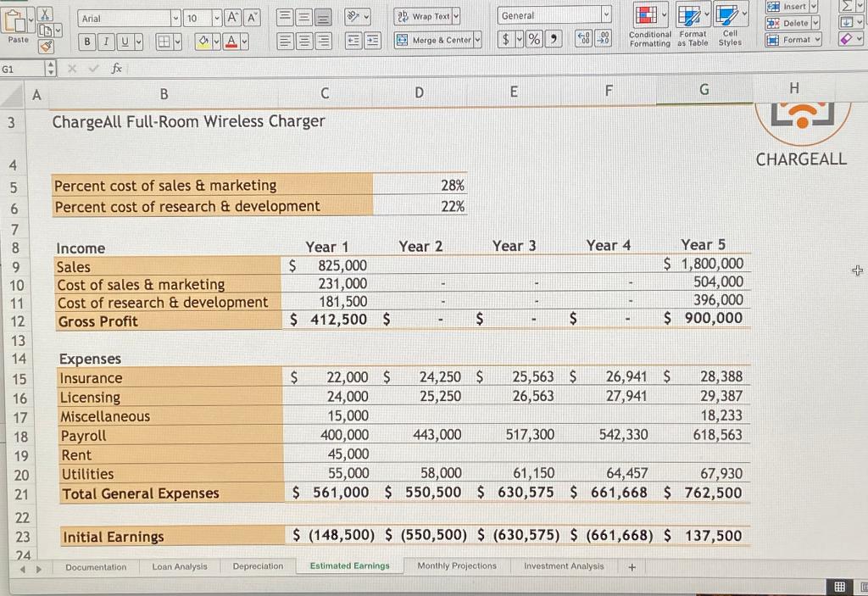The width and height of the screenshot is (868, 596).
Task: Click the Merge & Center icon
Action: click(435, 39)
